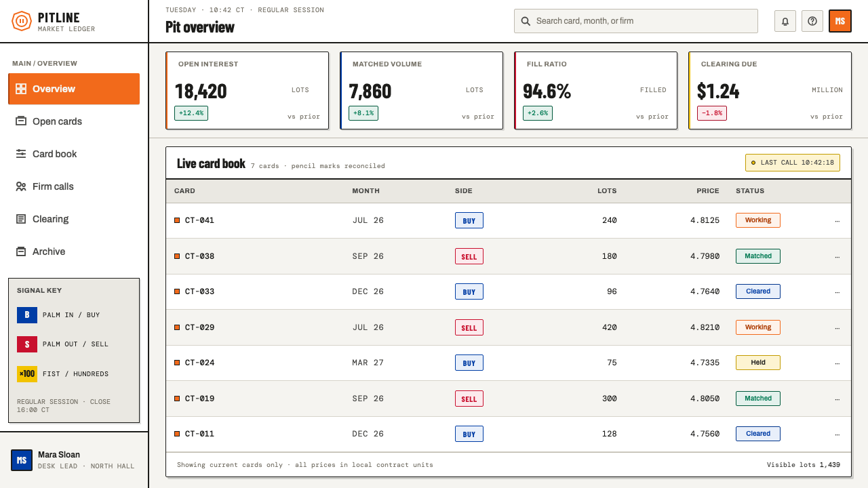
Task: Click the red S palm-out signal icon
Action: coord(27,344)
